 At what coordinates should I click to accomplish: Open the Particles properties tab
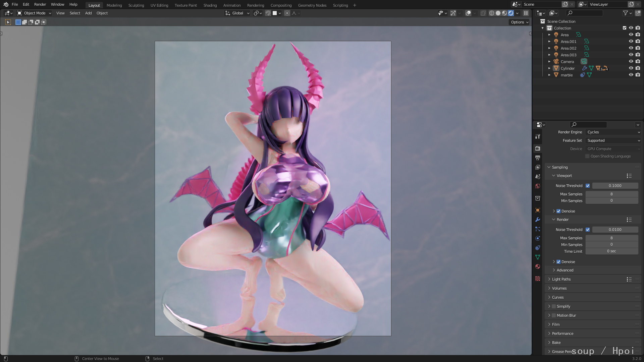point(538,229)
